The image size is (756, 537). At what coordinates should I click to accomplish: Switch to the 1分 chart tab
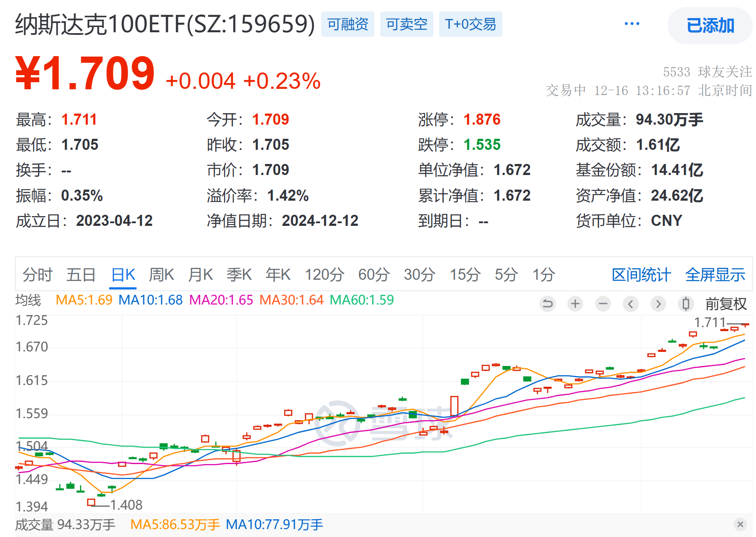click(543, 274)
